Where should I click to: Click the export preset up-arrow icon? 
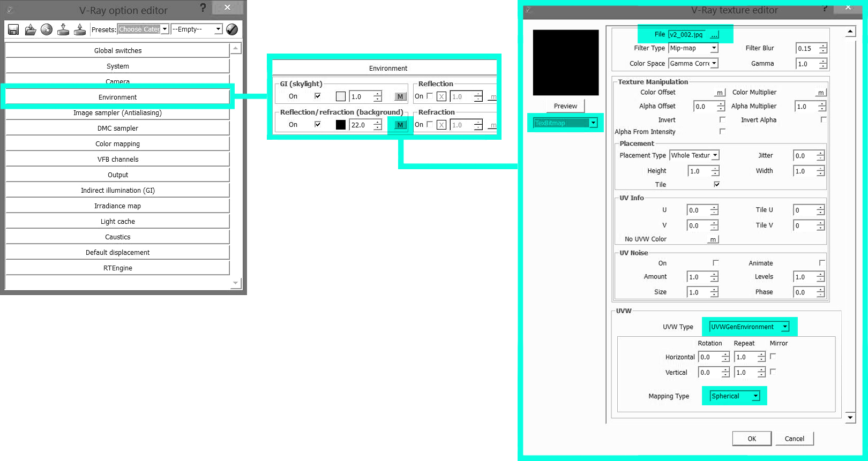point(80,29)
